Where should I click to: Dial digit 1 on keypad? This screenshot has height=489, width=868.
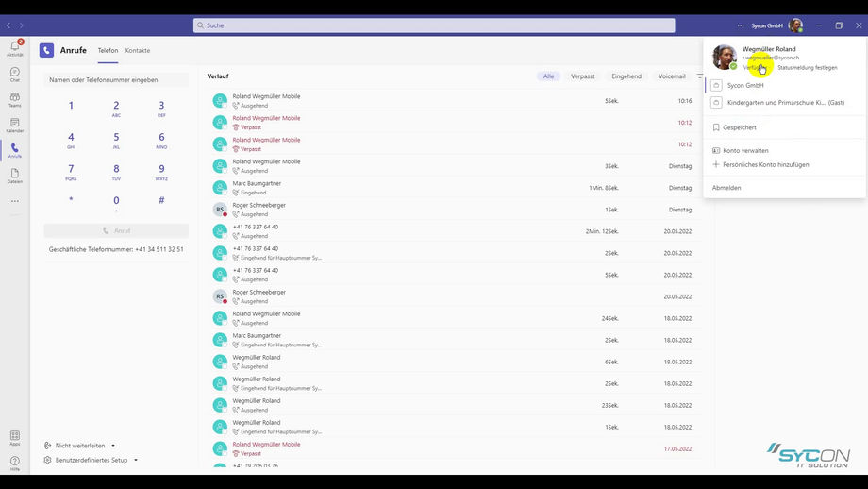point(71,106)
